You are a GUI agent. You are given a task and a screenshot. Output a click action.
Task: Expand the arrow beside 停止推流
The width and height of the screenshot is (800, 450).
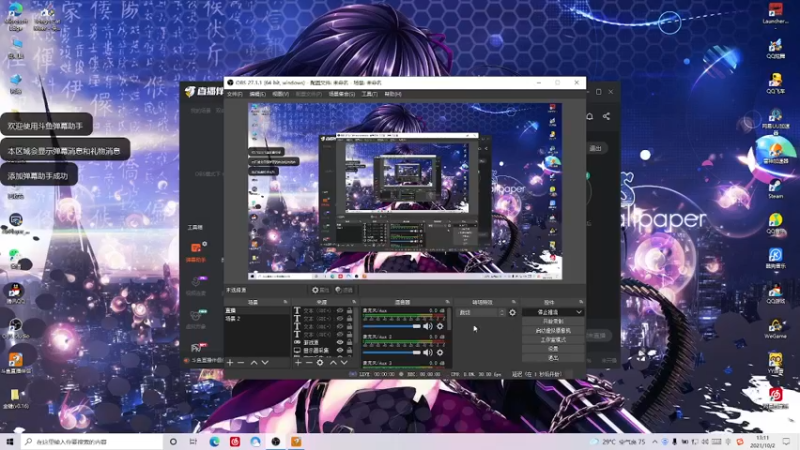pyautogui.click(x=579, y=312)
